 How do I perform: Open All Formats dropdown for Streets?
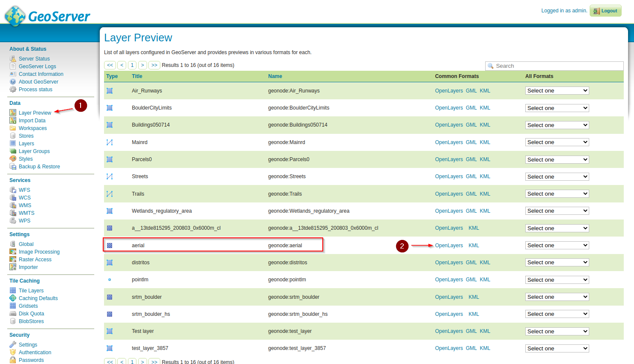557,176
